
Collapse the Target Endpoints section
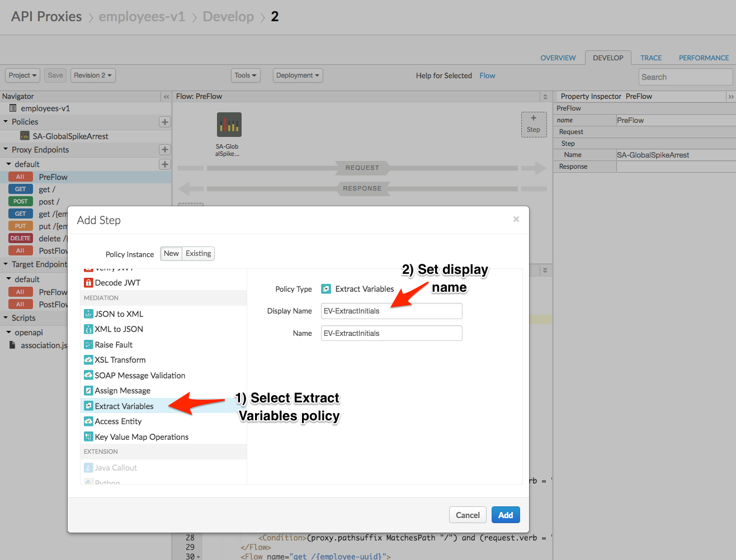6,264
